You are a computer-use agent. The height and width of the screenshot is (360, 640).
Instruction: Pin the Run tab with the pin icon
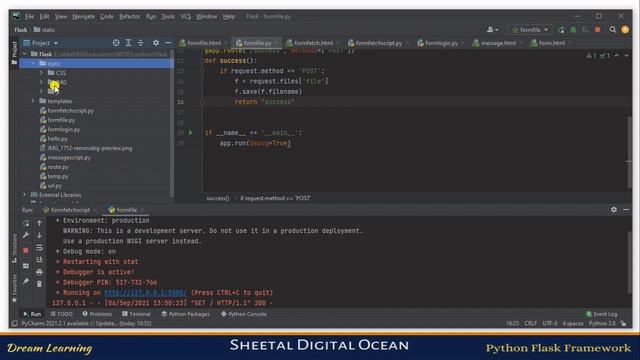(26, 281)
